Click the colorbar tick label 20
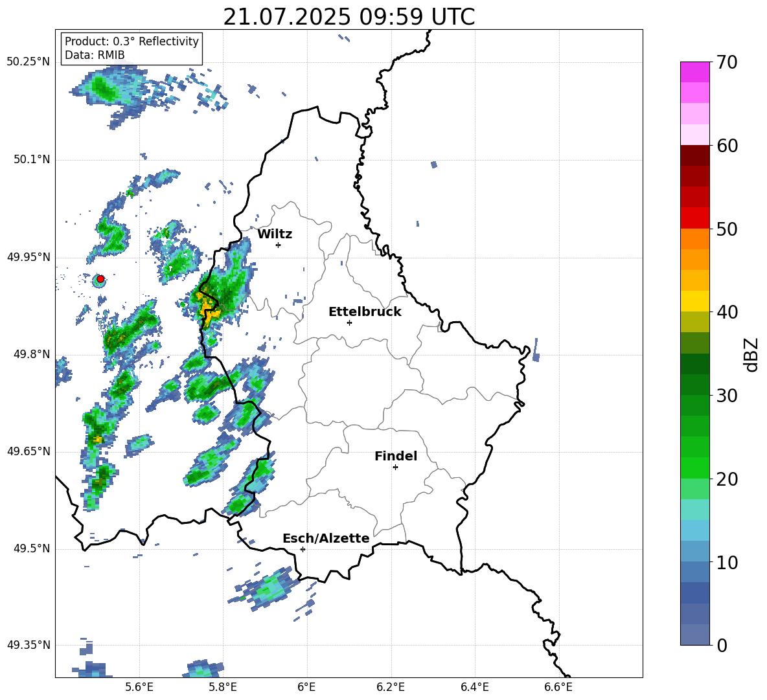767x700 pixels. point(727,479)
